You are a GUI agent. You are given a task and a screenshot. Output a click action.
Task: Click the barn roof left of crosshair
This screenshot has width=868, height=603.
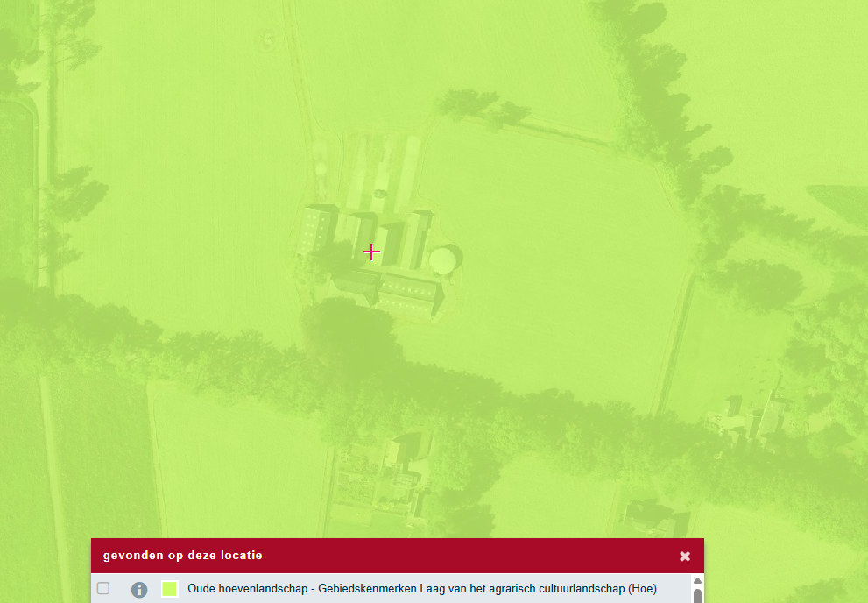tap(318, 228)
